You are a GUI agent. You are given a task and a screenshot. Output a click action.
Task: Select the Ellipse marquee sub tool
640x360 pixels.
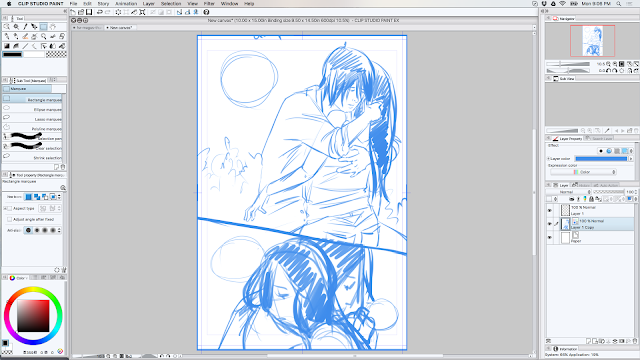coord(32,109)
